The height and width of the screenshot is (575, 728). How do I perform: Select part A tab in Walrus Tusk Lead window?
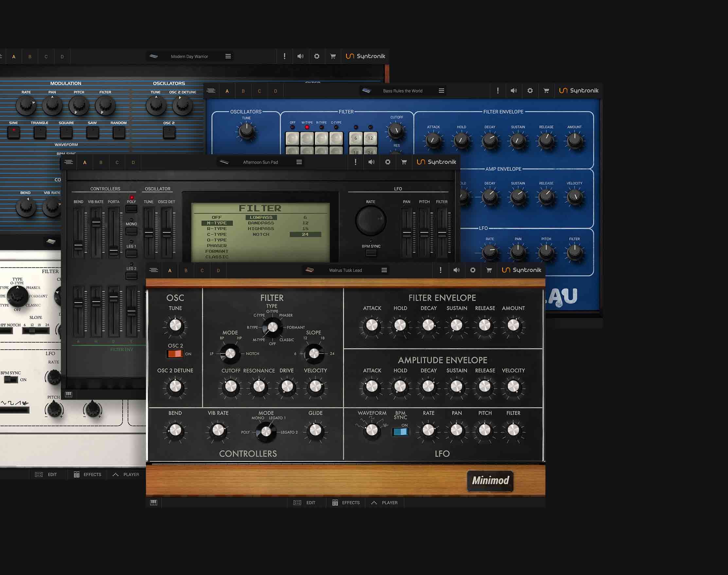tap(170, 270)
